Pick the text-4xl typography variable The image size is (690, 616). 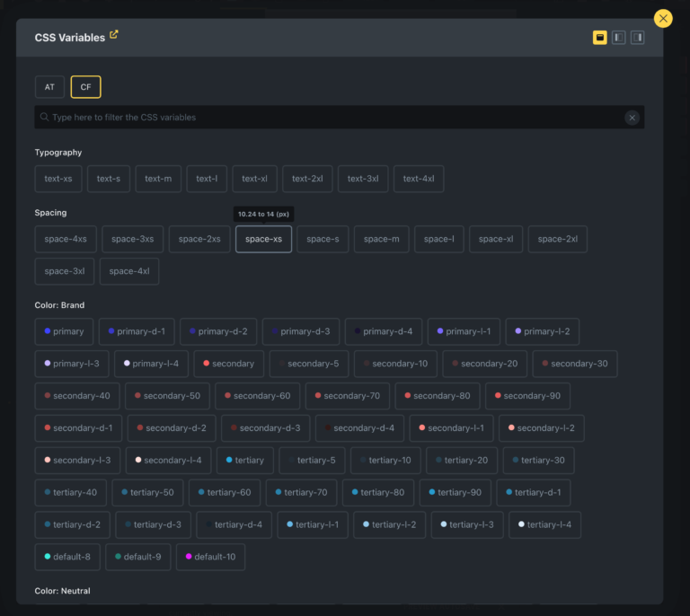tap(418, 179)
